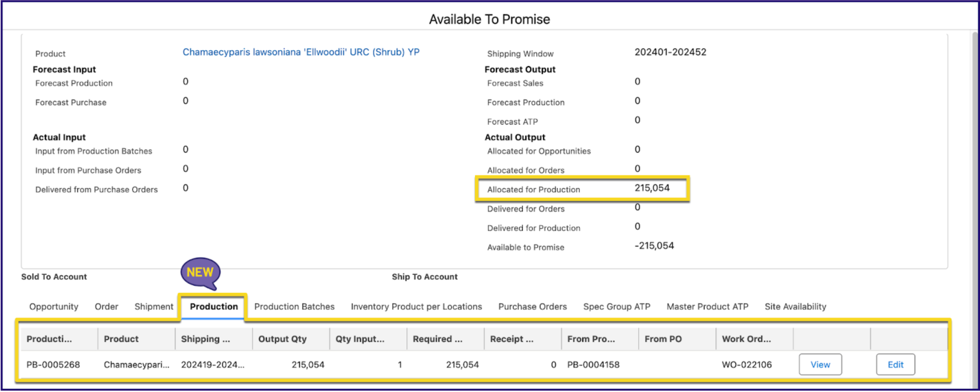Click the Producti... column header
This screenshot has width=980, height=392.
[x=59, y=339]
